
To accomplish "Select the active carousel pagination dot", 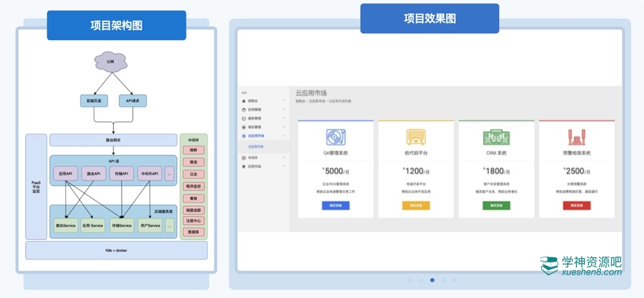I will (432, 280).
